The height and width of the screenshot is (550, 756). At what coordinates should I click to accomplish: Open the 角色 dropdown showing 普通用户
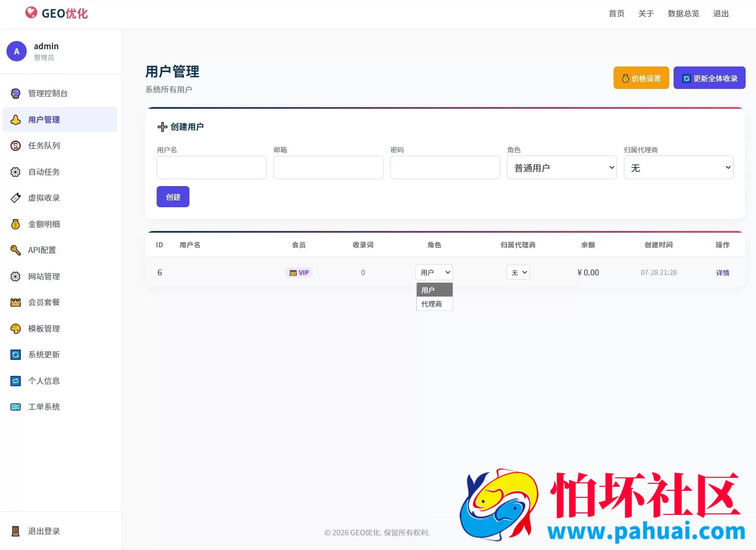click(x=562, y=168)
